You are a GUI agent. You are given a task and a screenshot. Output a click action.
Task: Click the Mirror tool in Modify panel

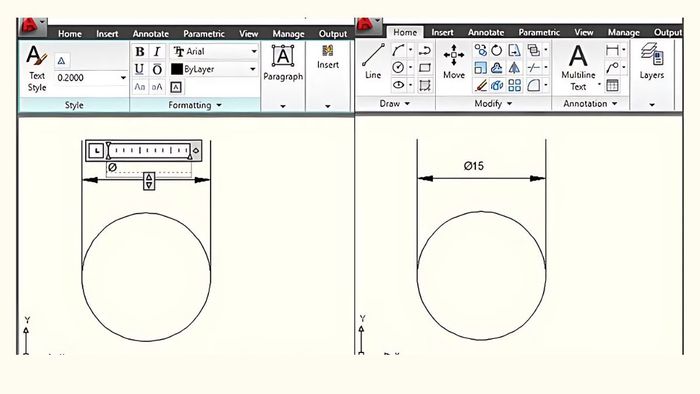(x=514, y=67)
